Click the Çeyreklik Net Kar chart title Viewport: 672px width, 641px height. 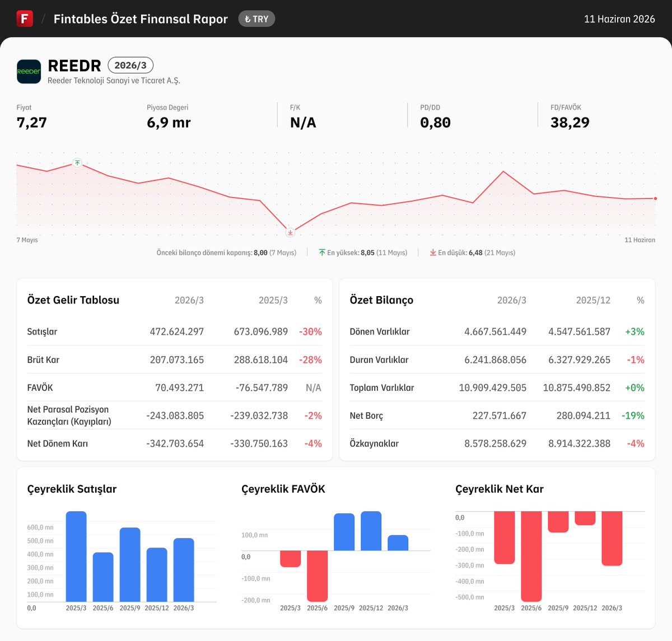(x=500, y=489)
